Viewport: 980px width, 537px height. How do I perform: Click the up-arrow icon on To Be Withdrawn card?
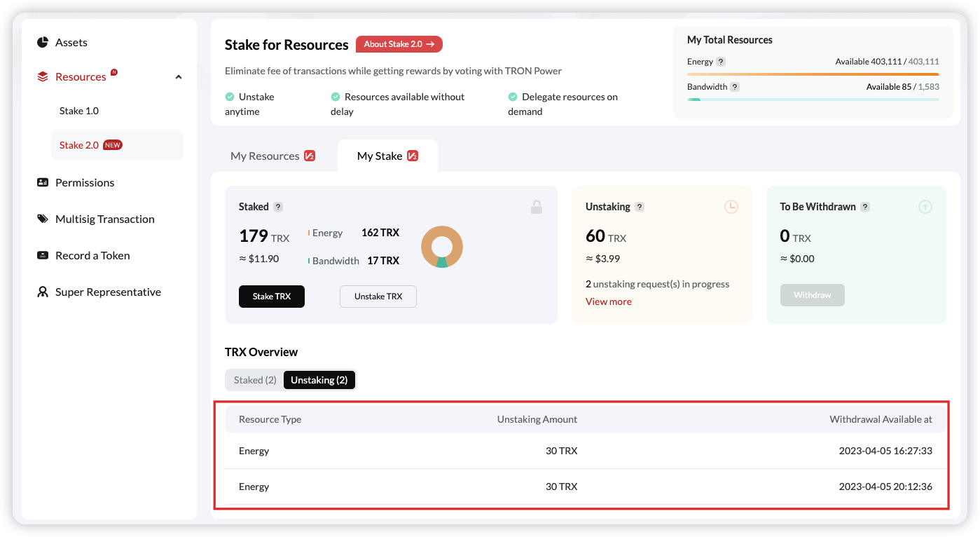pos(925,207)
